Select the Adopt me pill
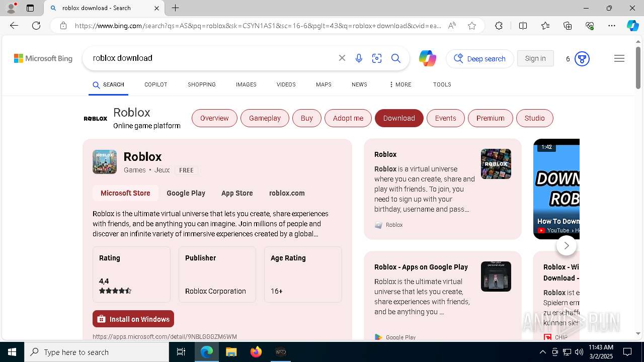644x362 pixels. (348, 118)
